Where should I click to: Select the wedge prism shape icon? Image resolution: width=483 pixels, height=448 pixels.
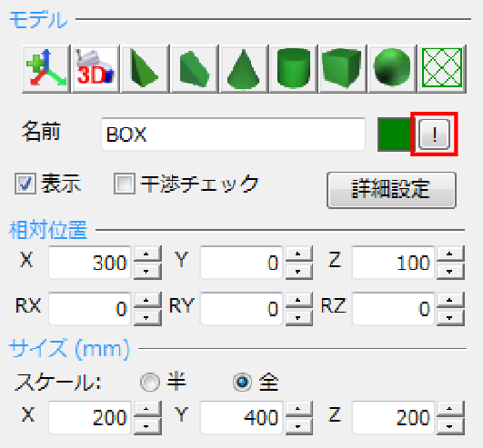[x=195, y=69]
